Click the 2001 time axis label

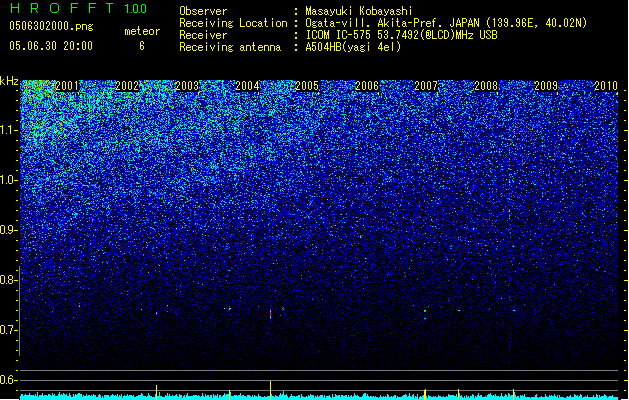[67, 85]
